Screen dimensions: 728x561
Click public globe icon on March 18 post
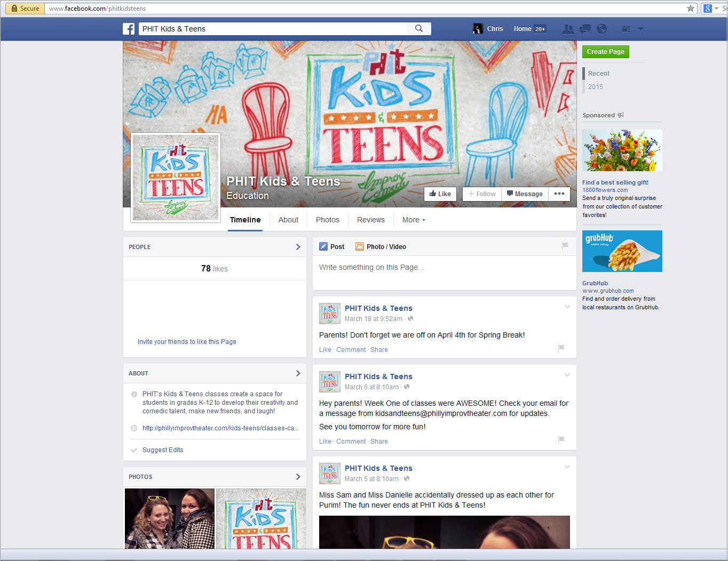410,318
